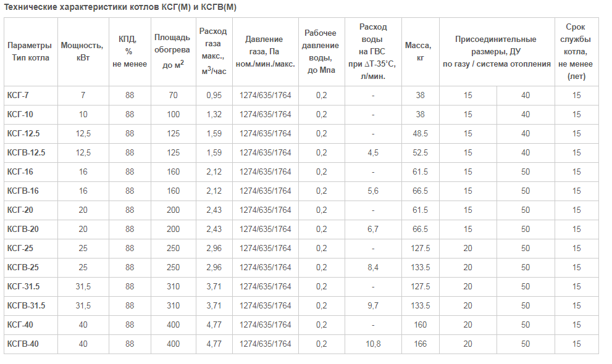Screen dimensions: 612x364
Task: Click the Расход газа макс. header
Action: [x=214, y=51]
